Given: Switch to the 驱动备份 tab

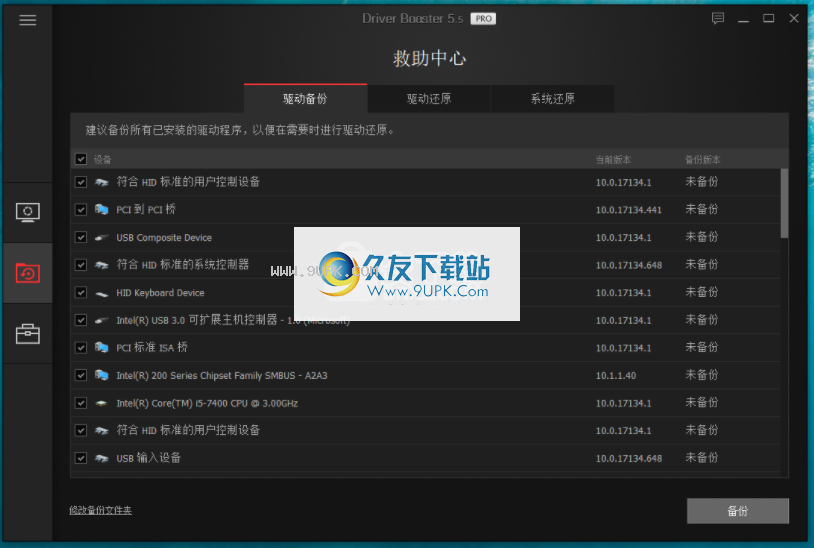Looking at the screenshot, I should click(305, 99).
